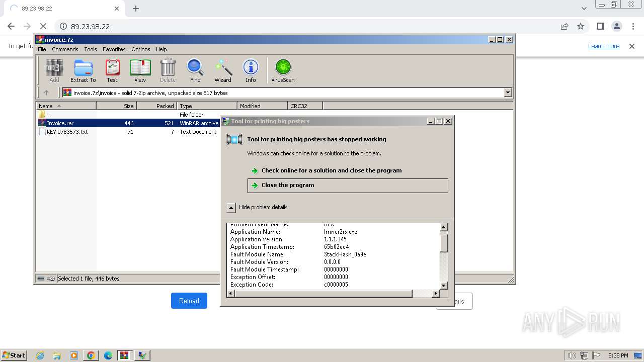Screen dimensions: 644x362
Task: Sort file list by Type column
Action: click(207, 106)
